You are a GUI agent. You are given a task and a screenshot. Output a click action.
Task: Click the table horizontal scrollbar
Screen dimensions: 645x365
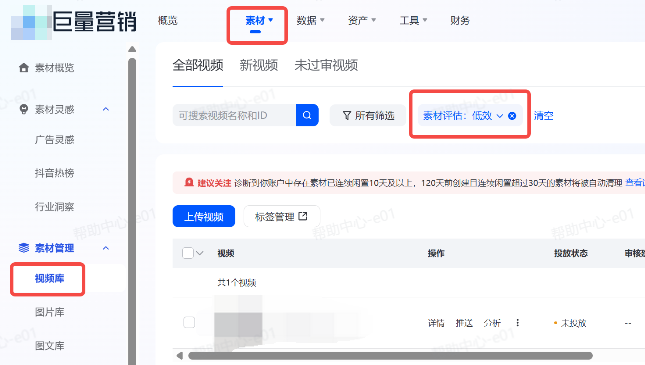coord(390,356)
